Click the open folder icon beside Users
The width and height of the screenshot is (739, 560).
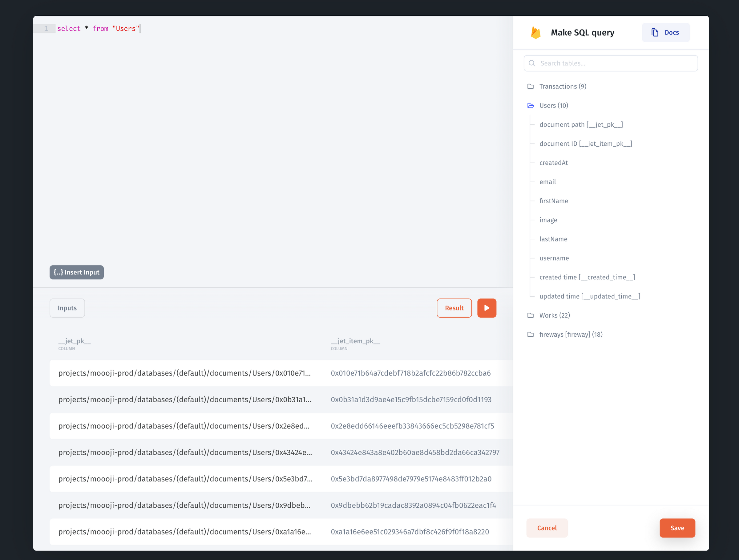click(x=531, y=105)
